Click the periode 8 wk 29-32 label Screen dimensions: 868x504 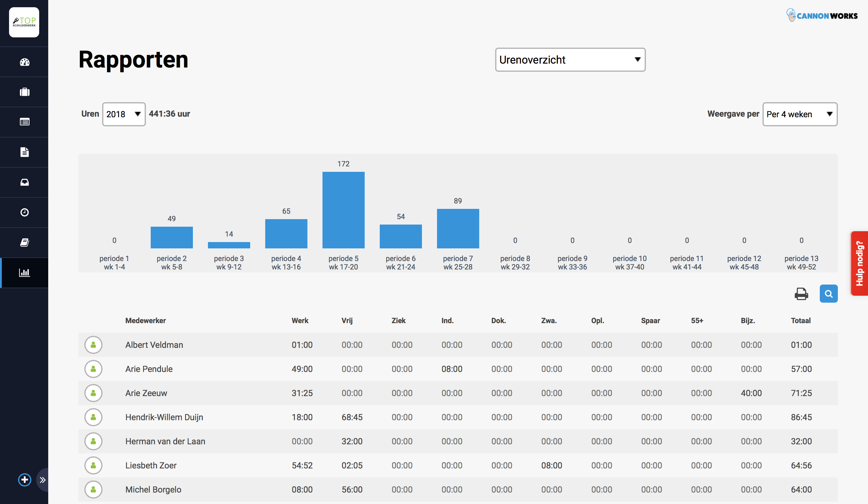[x=515, y=263]
